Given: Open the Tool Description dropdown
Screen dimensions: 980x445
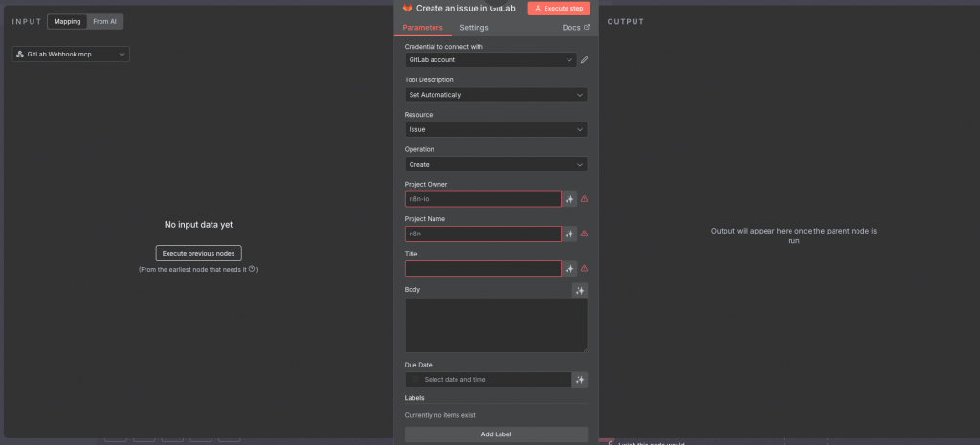Looking at the screenshot, I should (x=496, y=95).
